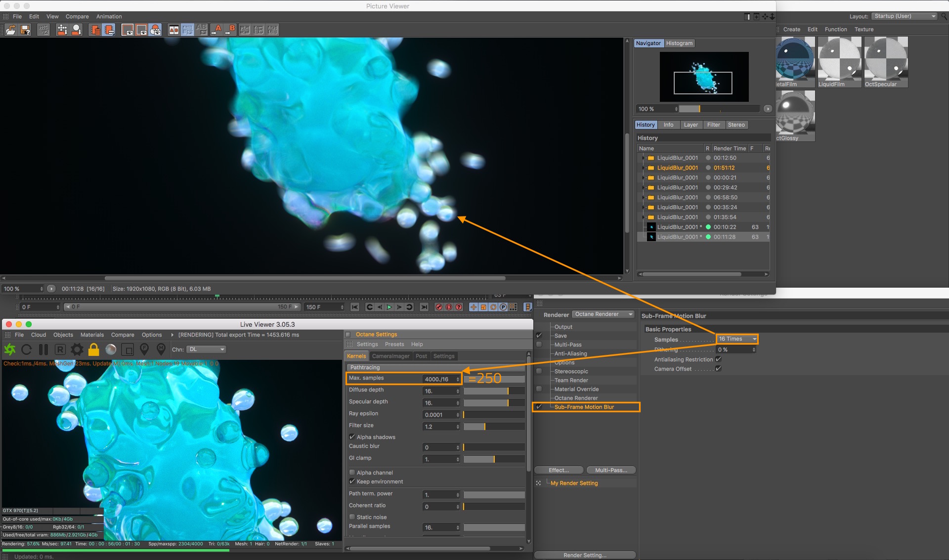949x560 pixels.
Task: Open the Cameraimager tab
Action: tap(390, 356)
